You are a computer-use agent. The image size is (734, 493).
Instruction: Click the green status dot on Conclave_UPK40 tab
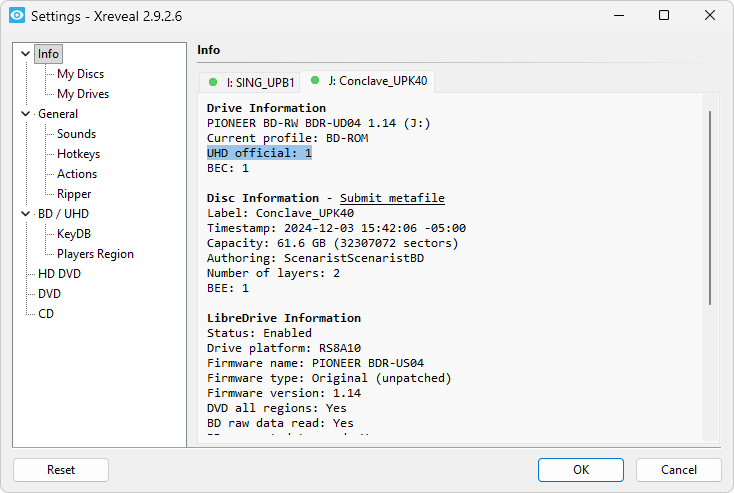[314, 80]
